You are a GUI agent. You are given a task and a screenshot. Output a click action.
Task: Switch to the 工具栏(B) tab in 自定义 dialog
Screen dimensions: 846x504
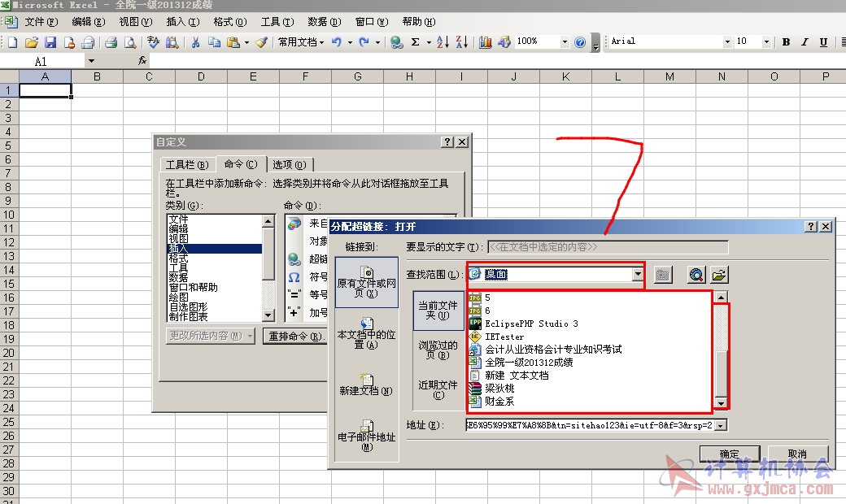click(x=187, y=165)
